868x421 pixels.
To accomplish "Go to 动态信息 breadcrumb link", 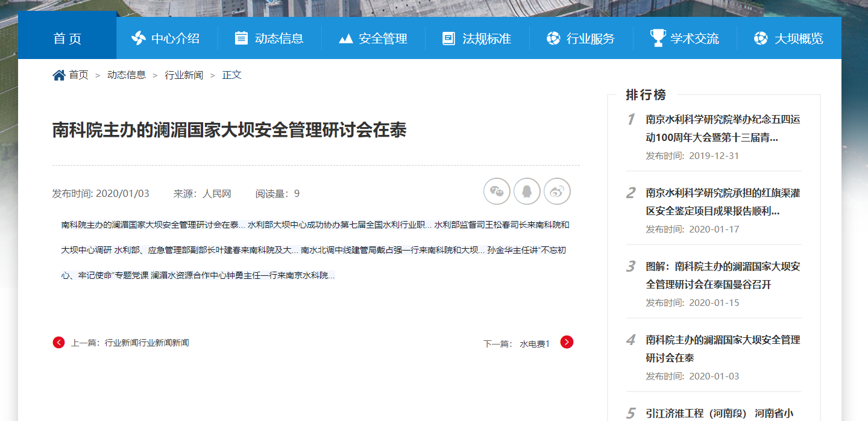I will [127, 75].
